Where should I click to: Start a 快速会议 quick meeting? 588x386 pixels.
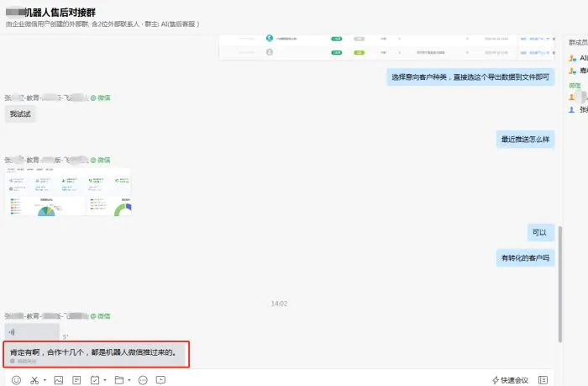510,380
